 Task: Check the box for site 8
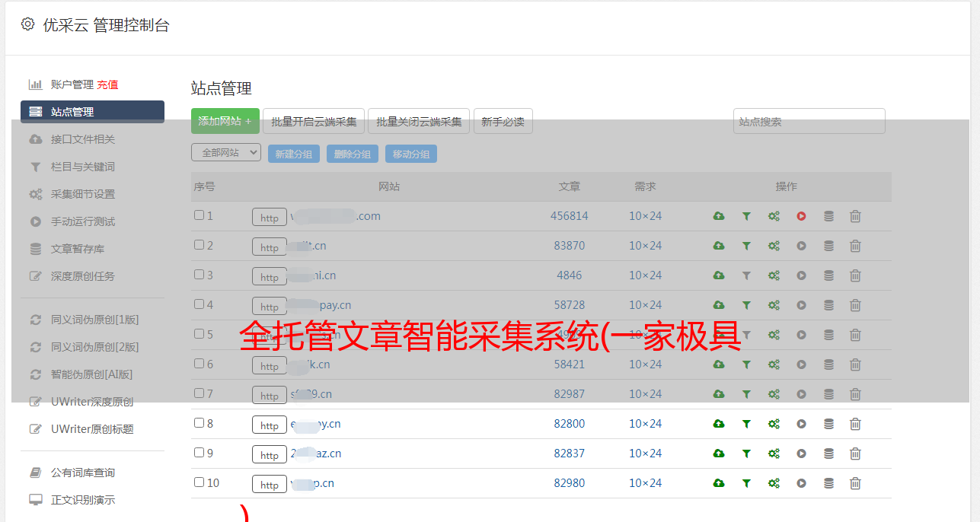point(199,423)
